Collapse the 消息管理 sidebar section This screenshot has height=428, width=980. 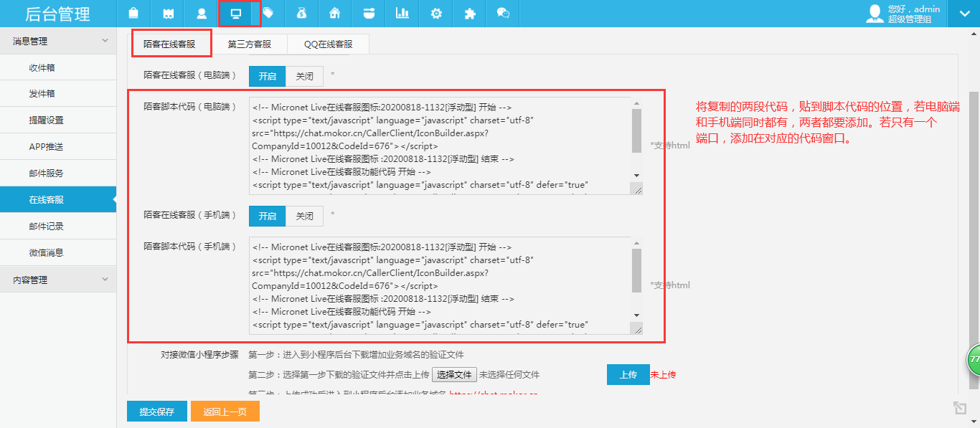pyautogui.click(x=58, y=41)
